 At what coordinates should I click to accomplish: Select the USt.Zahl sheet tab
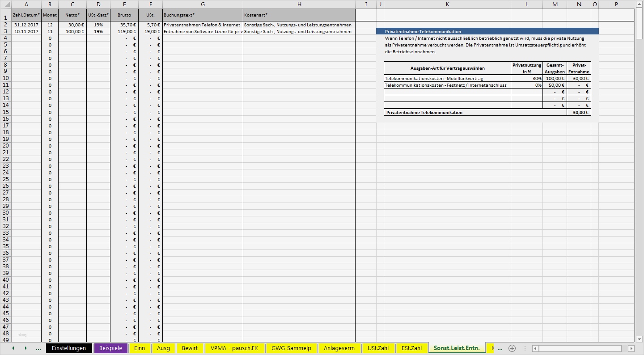378,348
